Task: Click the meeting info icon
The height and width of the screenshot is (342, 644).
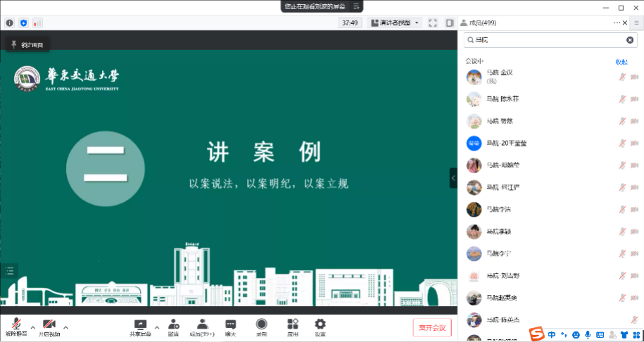Action: (x=10, y=23)
